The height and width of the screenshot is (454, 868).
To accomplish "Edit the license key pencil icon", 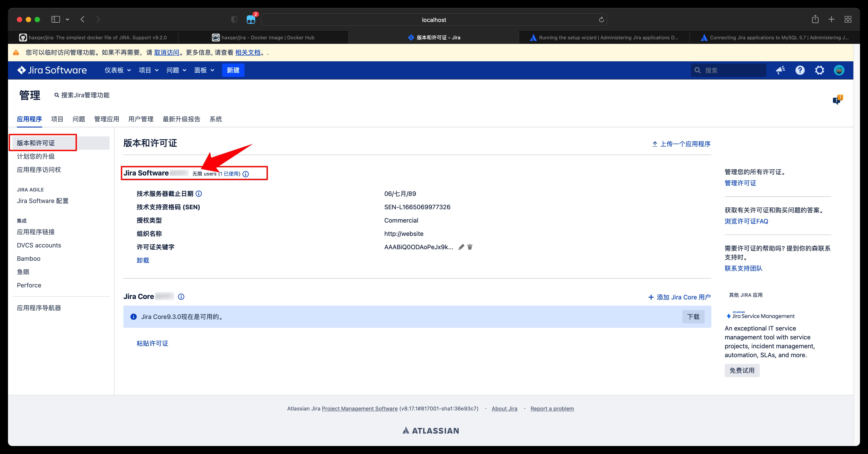I will (461, 247).
